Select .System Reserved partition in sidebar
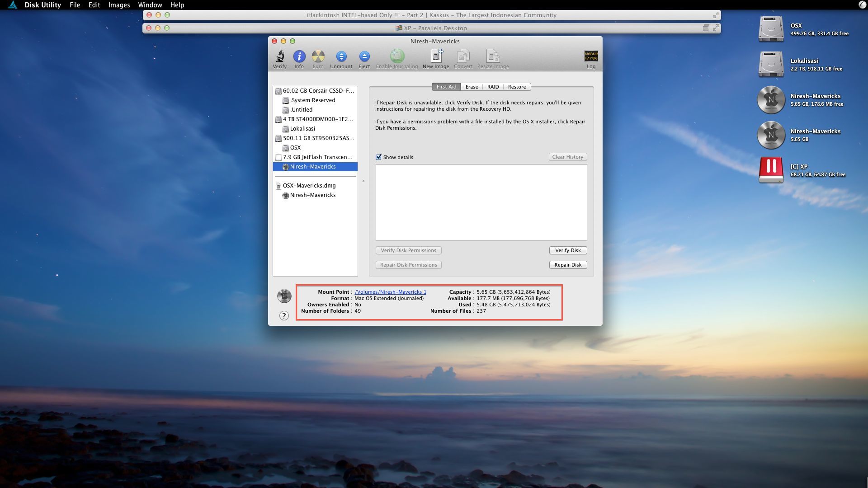 pos(315,100)
